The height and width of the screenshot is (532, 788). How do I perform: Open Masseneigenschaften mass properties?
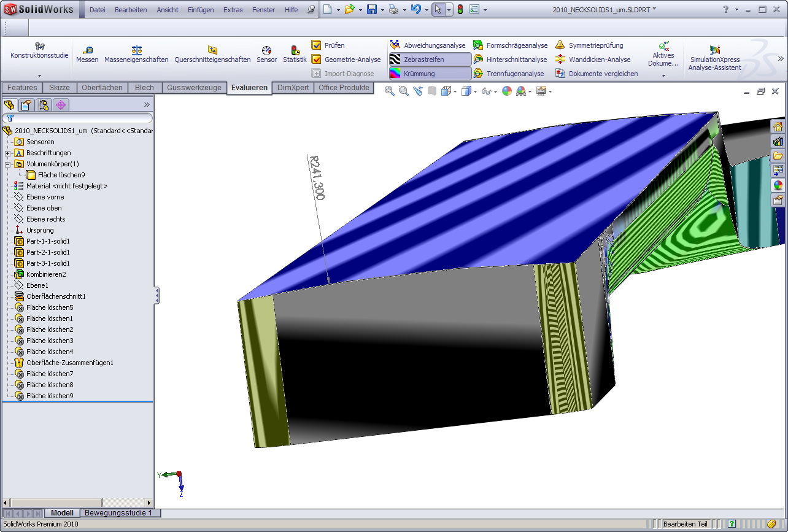[136, 55]
